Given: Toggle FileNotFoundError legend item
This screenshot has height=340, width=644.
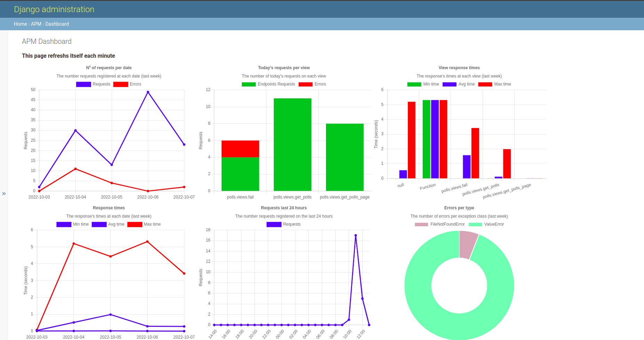Looking at the screenshot, I should tap(440, 224).
